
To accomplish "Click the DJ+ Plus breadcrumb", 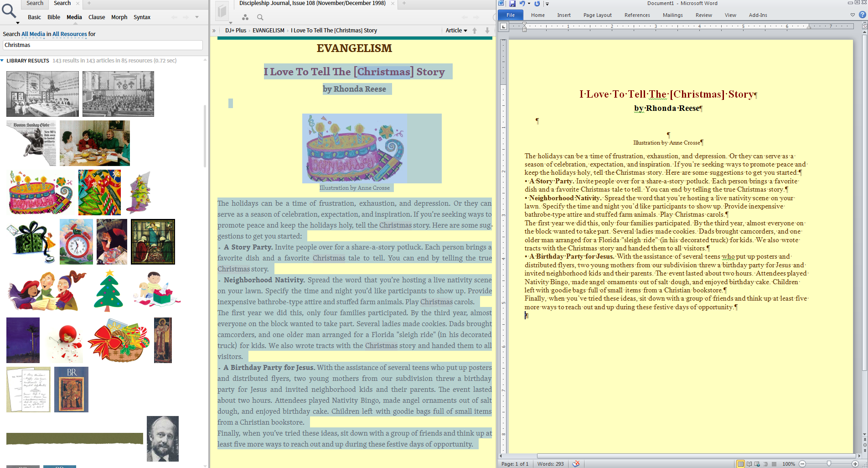I will [x=235, y=31].
